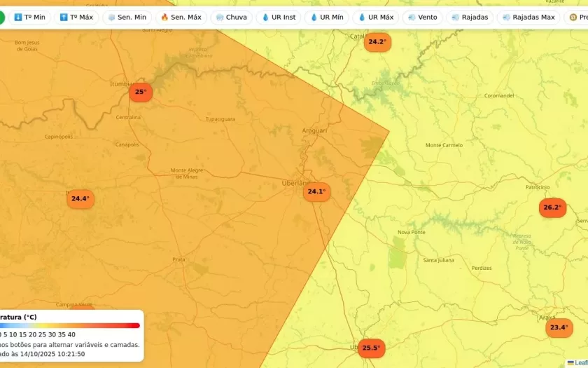Select UR Inst humidity variable
This screenshot has height=368, width=588.
click(279, 18)
